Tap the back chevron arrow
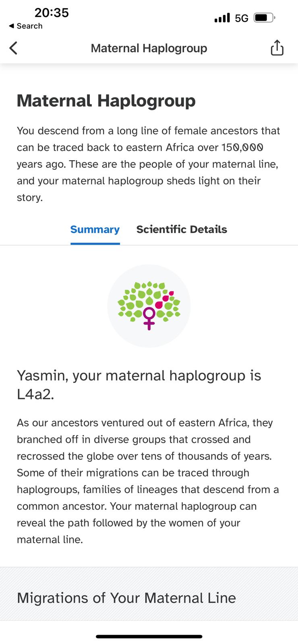Image resolution: width=298 pixels, height=644 pixels. pos(13,48)
